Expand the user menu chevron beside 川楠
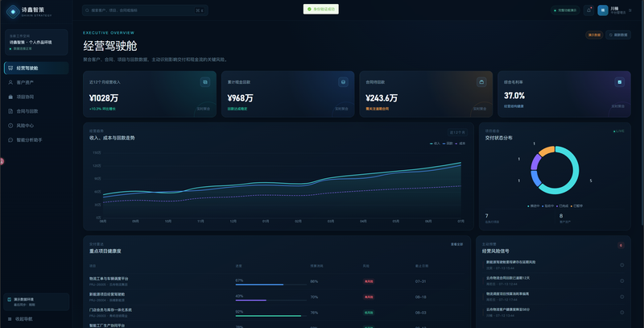The image size is (644, 328). coord(630,10)
